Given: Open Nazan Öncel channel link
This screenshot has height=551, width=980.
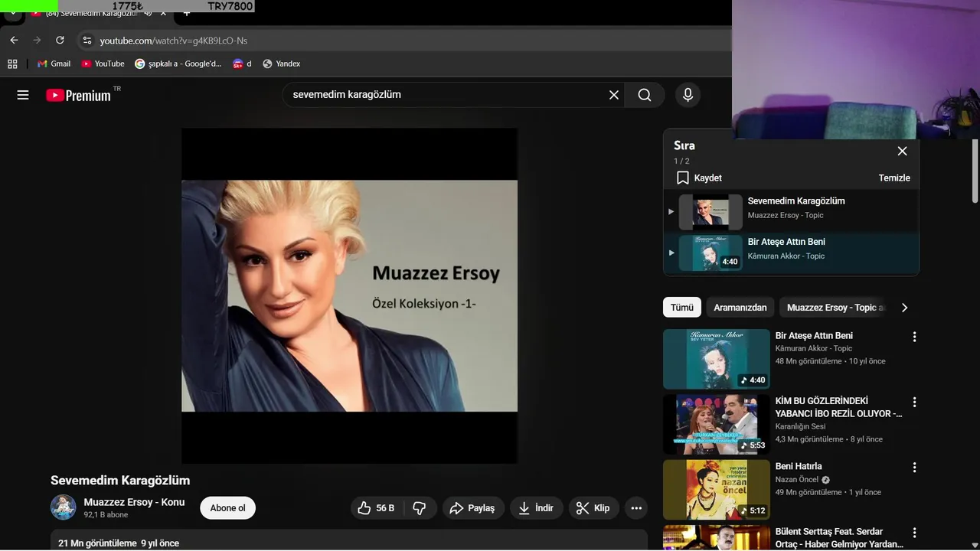Looking at the screenshot, I should [797, 480].
